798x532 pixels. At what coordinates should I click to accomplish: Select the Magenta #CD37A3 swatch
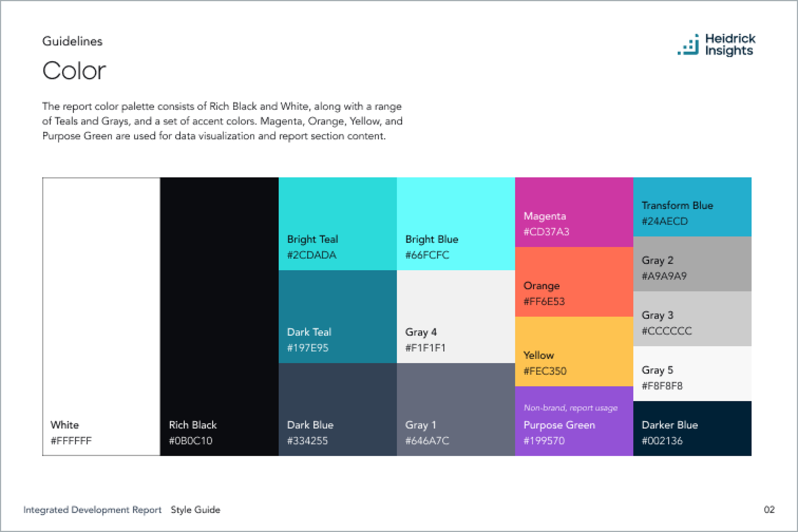click(x=574, y=212)
